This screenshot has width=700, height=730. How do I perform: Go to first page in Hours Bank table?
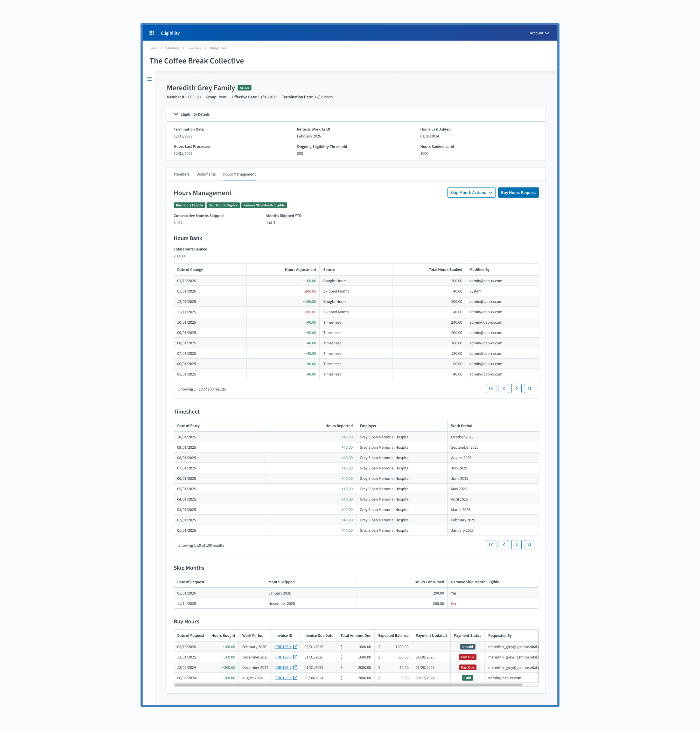point(491,388)
